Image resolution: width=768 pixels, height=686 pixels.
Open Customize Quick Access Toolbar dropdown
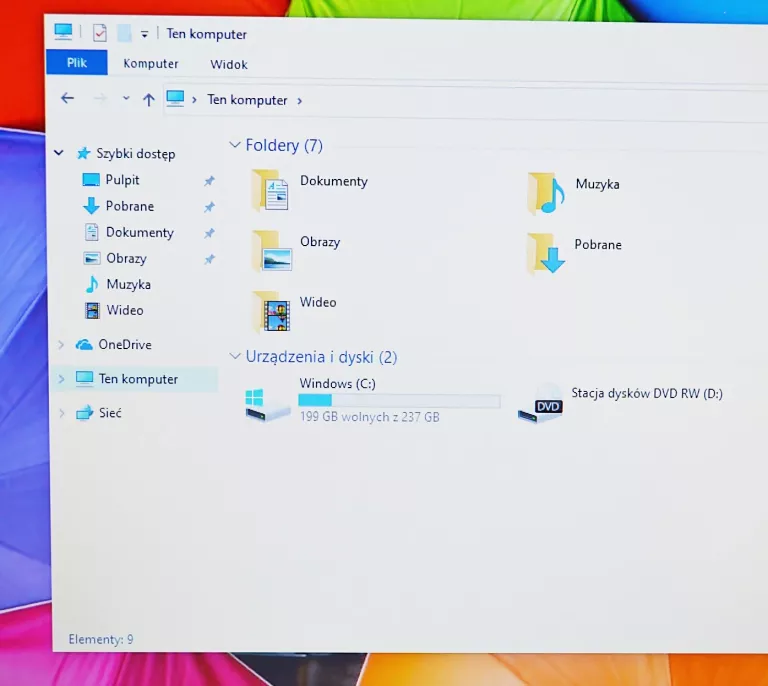point(144,34)
